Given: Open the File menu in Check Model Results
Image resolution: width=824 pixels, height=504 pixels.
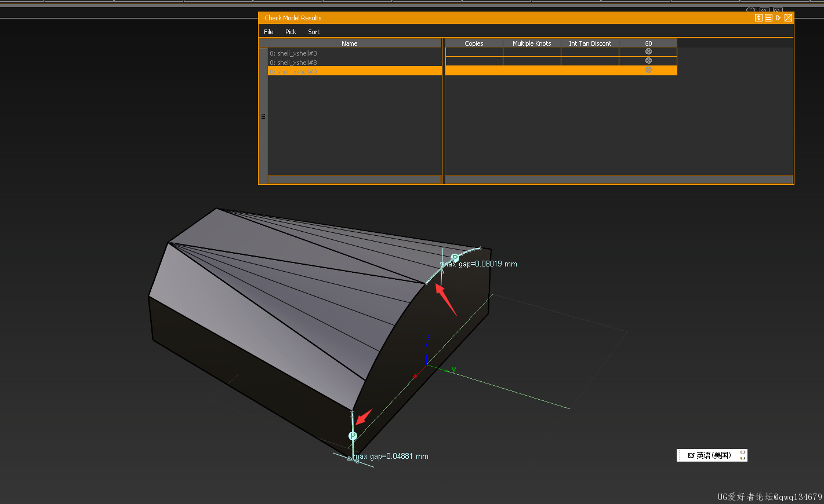Looking at the screenshot, I should [268, 32].
